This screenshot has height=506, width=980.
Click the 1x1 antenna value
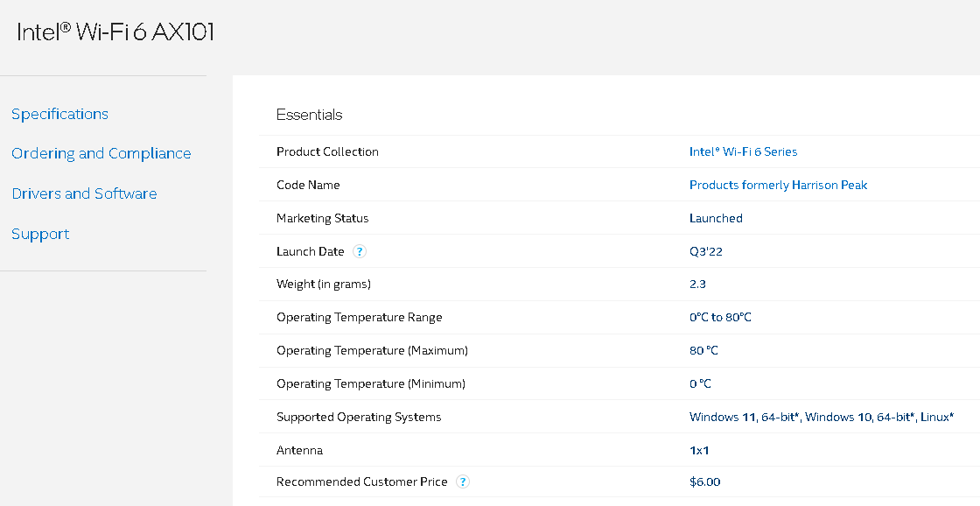click(700, 450)
